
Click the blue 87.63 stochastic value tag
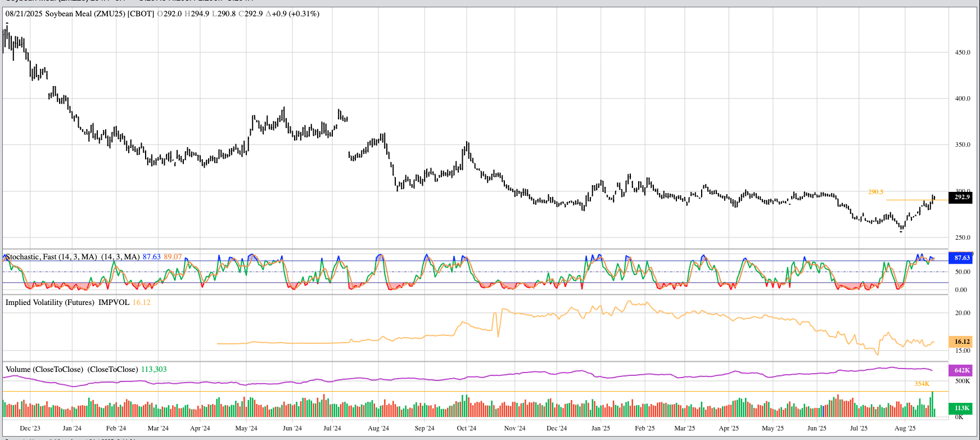[961, 258]
